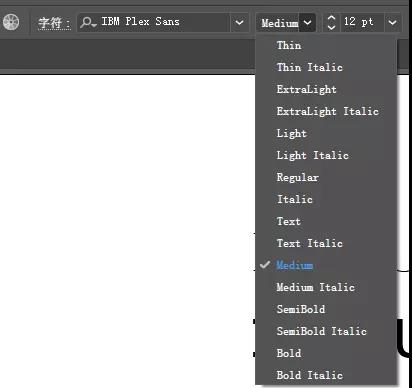Increase font size with the up stepper arrow
This screenshot has height=388, width=412.
[x=331, y=18]
